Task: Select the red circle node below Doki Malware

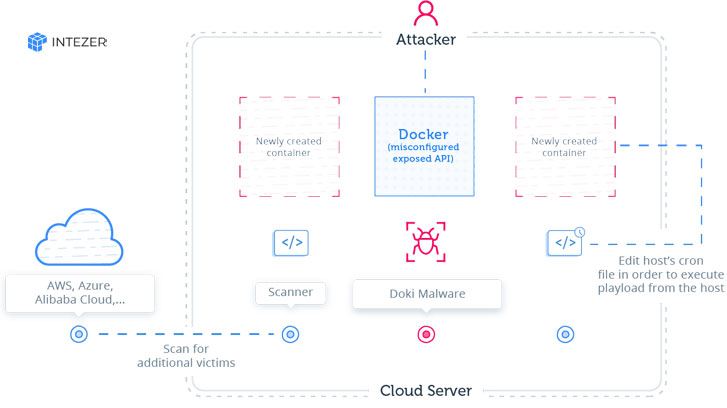Action: pos(426,334)
